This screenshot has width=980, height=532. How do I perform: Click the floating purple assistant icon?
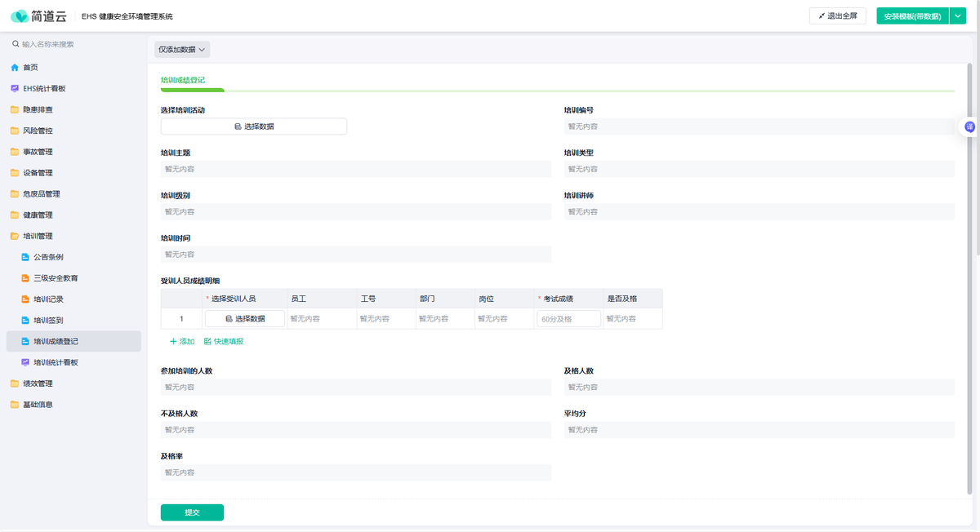tap(970, 126)
